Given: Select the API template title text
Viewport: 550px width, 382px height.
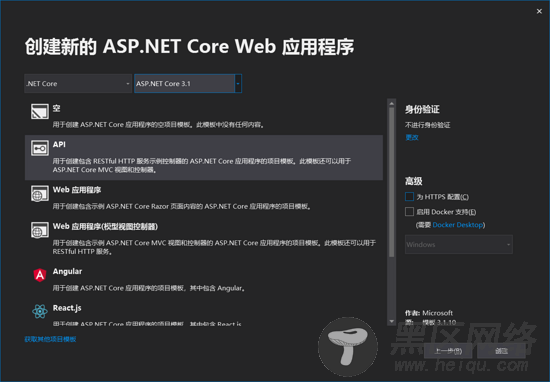Looking at the screenshot, I should pos(59,145).
